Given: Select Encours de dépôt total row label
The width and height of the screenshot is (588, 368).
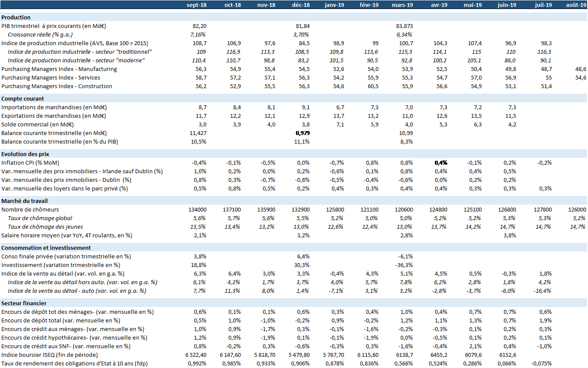Looking at the screenshot, I should [61, 321].
